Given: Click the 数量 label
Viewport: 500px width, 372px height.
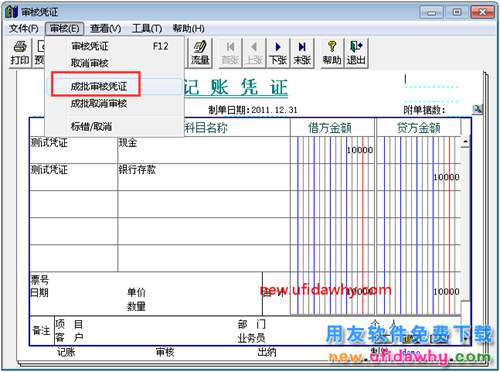Looking at the screenshot, I should (x=136, y=306).
